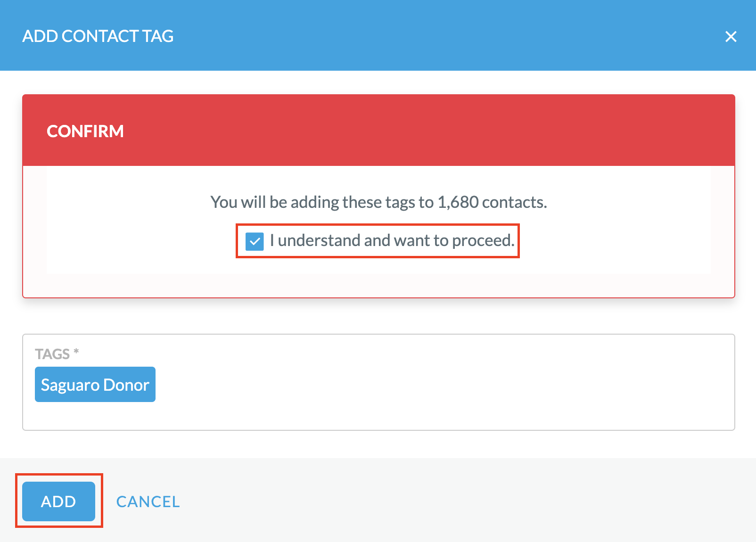Select the Saguaro Donor tag chip

point(95,385)
